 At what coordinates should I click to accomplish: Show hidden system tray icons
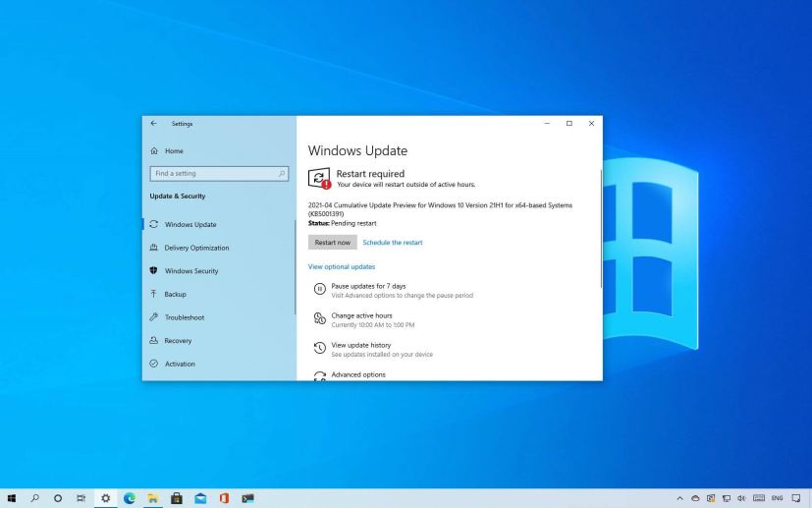click(x=680, y=498)
